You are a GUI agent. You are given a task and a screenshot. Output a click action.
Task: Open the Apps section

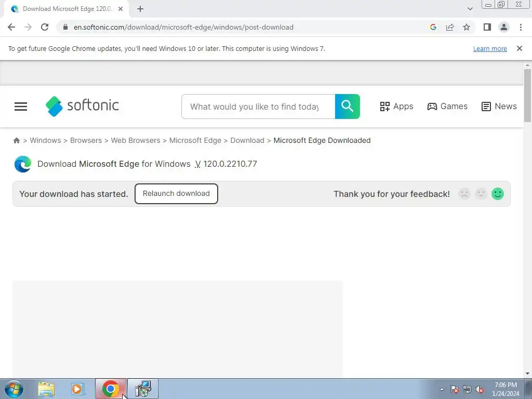(396, 106)
